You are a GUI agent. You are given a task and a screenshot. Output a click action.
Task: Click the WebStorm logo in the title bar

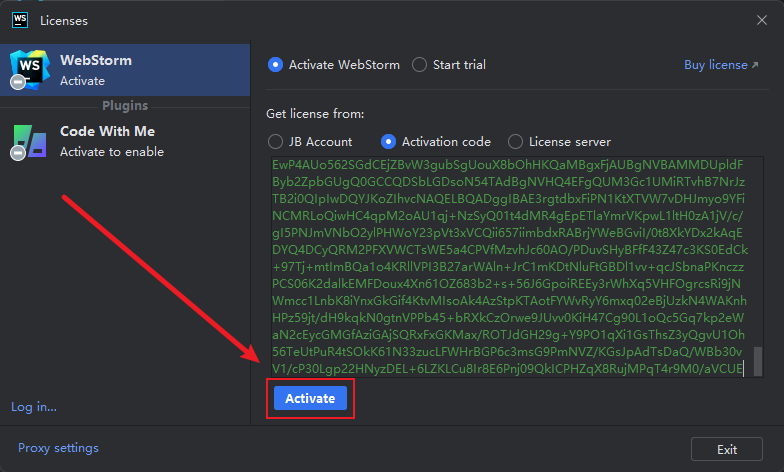pos(20,20)
